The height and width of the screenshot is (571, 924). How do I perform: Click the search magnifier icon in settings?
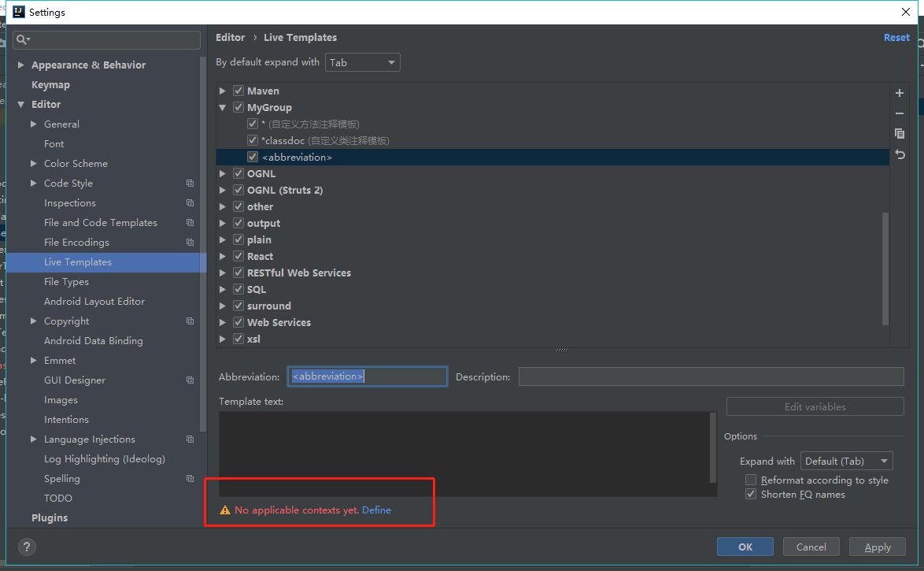click(x=22, y=39)
